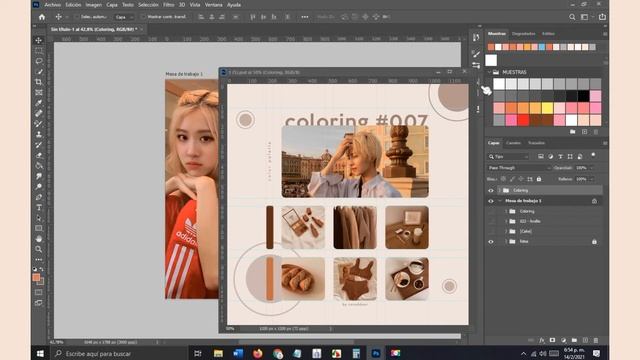Open File Explorer from the taskbar

[218, 353]
